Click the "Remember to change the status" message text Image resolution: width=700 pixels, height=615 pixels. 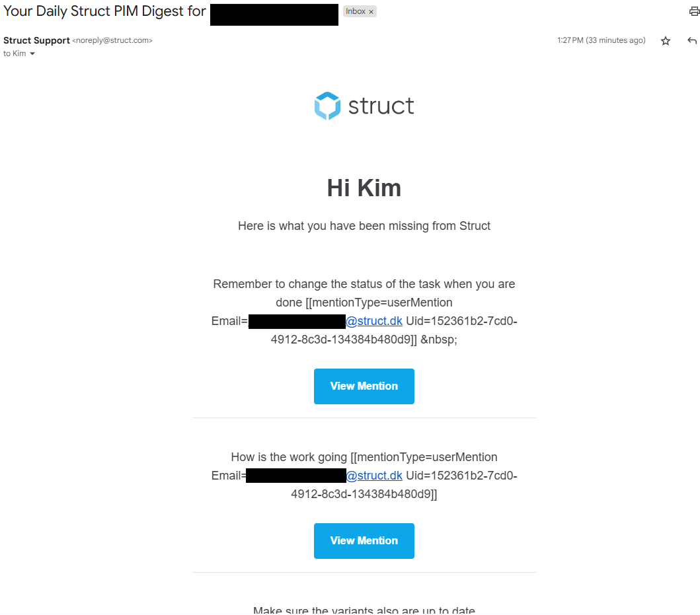pyautogui.click(x=364, y=284)
